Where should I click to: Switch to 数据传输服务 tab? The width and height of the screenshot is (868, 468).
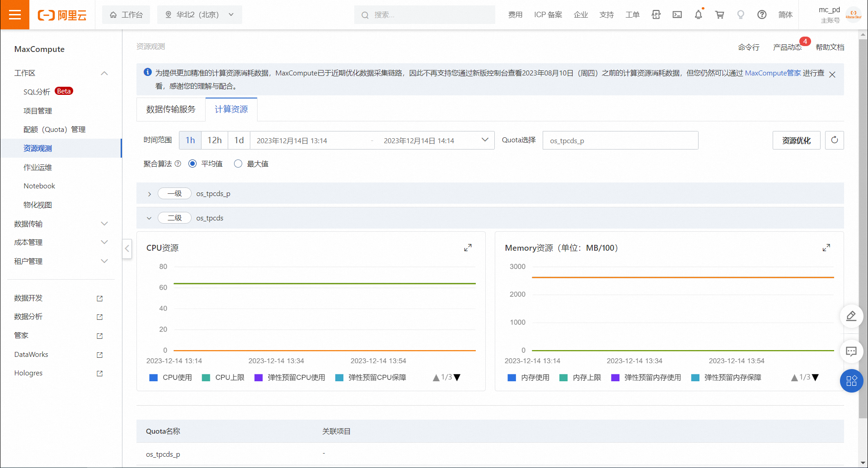click(x=171, y=109)
